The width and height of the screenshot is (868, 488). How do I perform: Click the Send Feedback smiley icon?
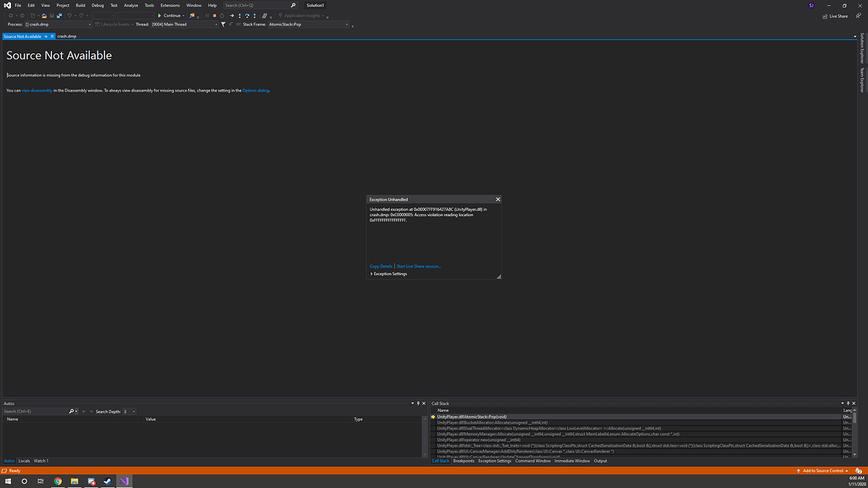pos(859,15)
